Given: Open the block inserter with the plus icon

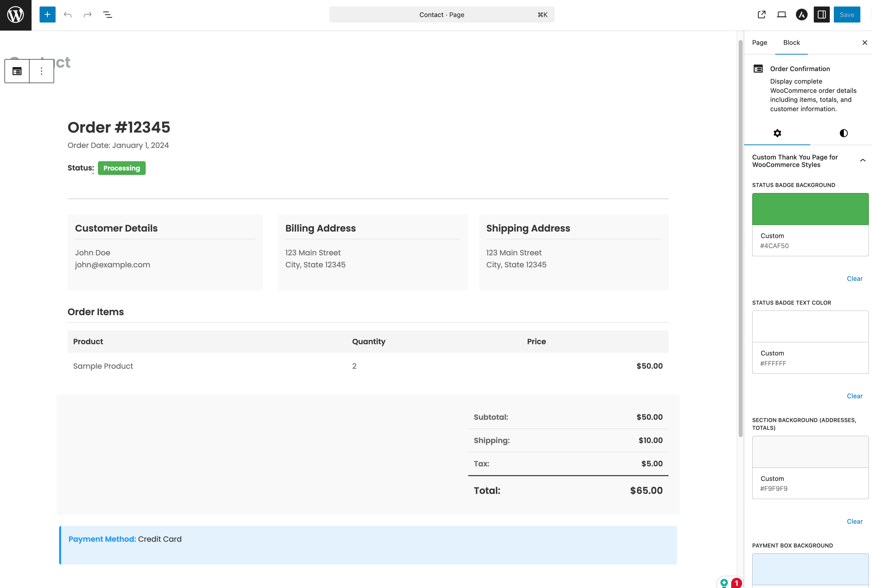Looking at the screenshot, I should 47,14.
